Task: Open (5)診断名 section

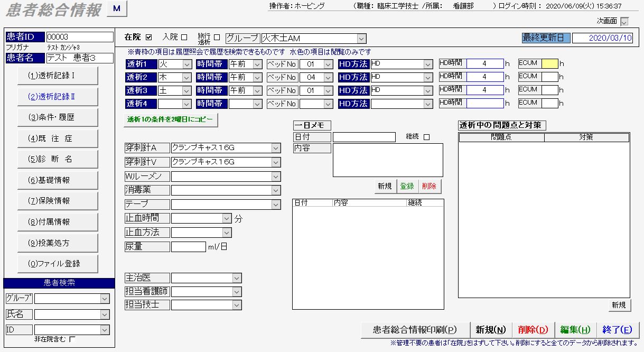Action: point(58,159)
